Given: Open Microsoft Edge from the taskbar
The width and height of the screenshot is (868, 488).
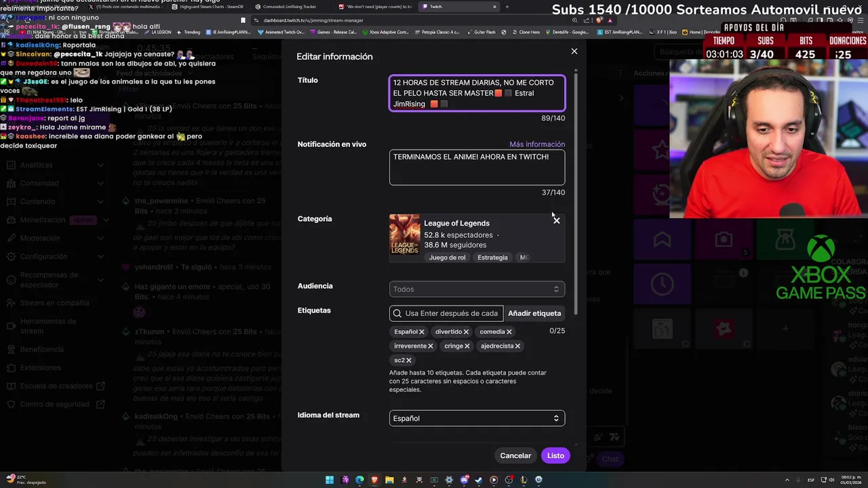Looking at the screenshot, I should click(359, 480).
